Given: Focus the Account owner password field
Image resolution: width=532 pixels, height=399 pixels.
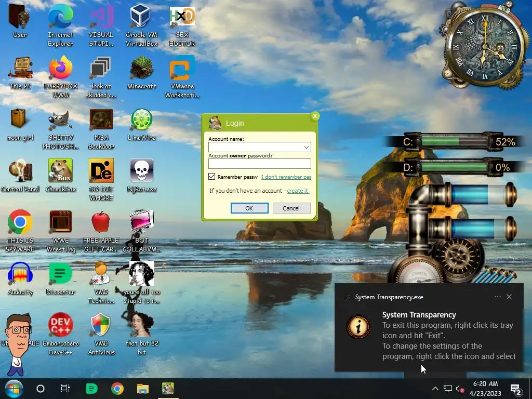Looking at the screenshot, I should click(260, 164).
